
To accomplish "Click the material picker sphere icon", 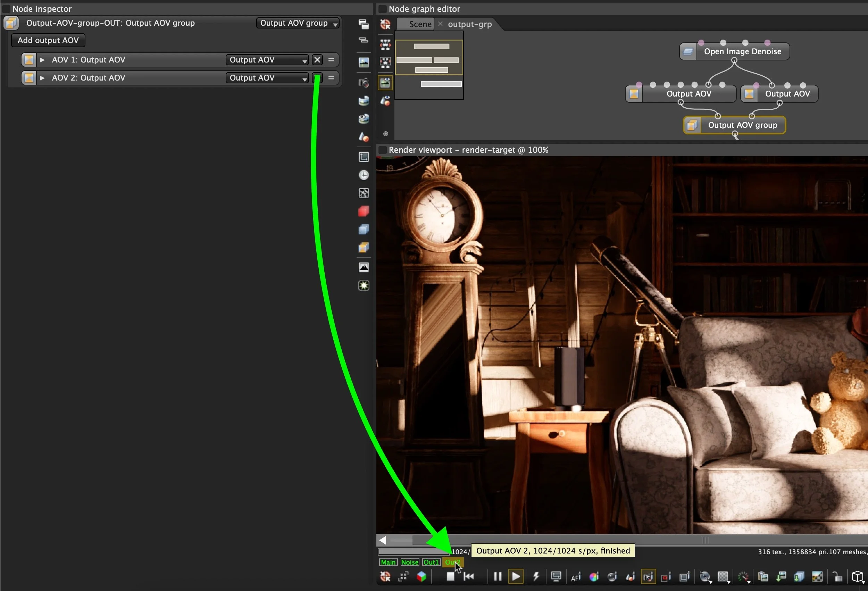I will (x=612, y=577).
